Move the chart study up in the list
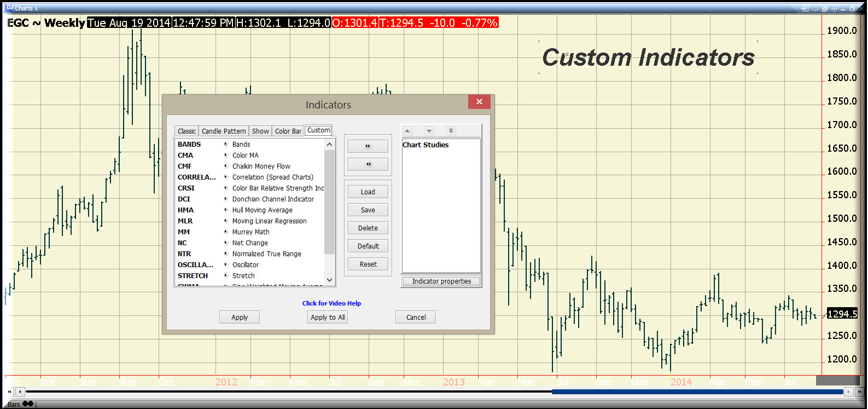 tap(407, 131)
